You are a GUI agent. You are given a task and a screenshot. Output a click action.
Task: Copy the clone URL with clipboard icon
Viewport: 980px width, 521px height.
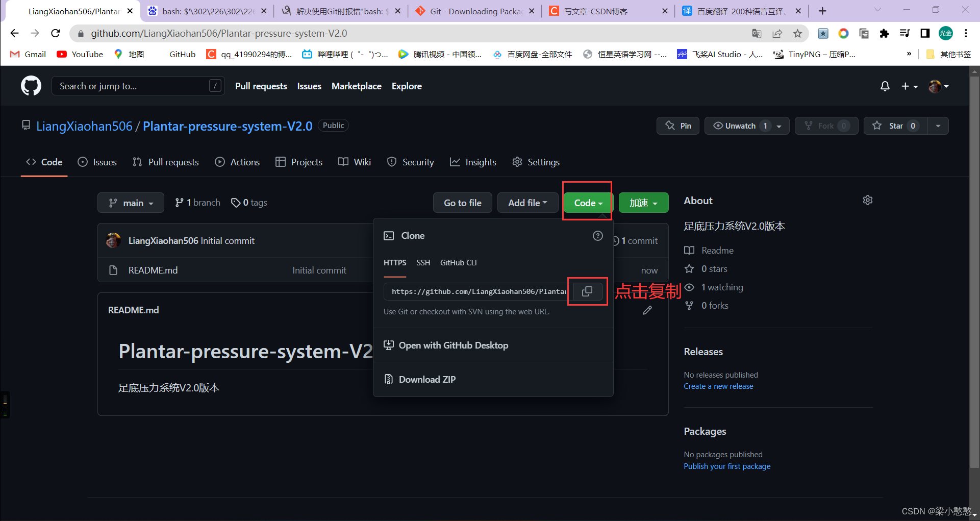click(587, 291)
